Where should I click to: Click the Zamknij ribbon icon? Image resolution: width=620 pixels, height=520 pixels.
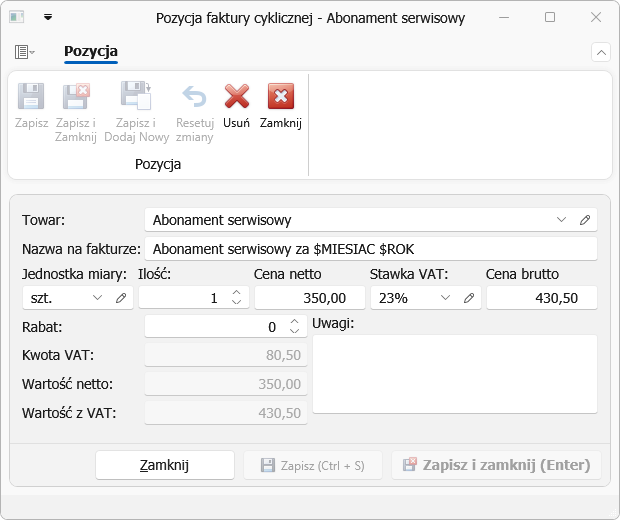coord(281,96)
